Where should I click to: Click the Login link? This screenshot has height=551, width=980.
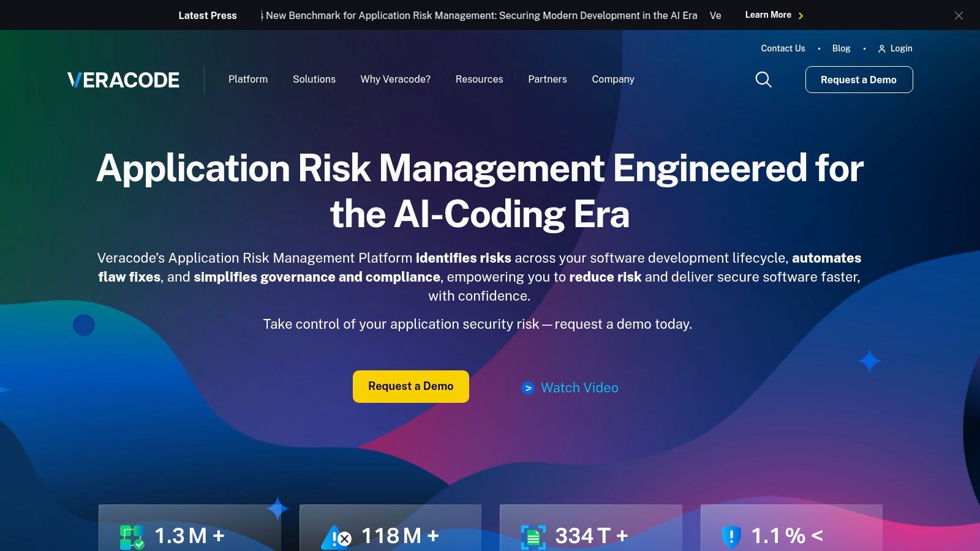[x=901, y=48]
